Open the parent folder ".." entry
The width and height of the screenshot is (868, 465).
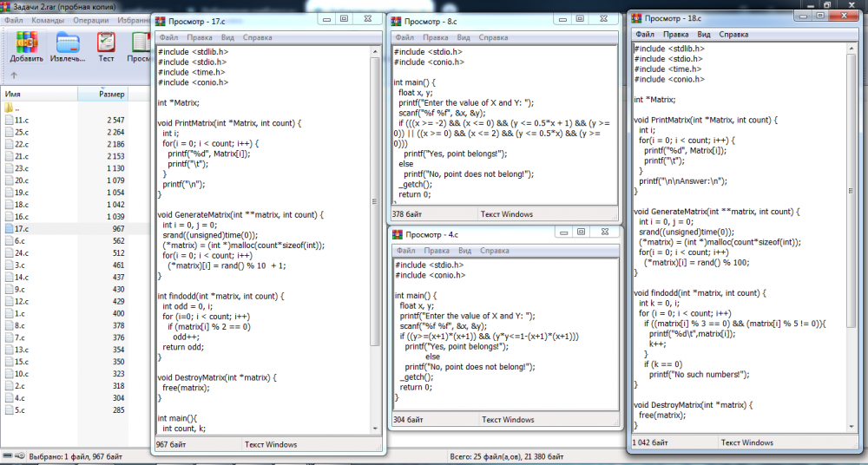click(x=10, y=108)
